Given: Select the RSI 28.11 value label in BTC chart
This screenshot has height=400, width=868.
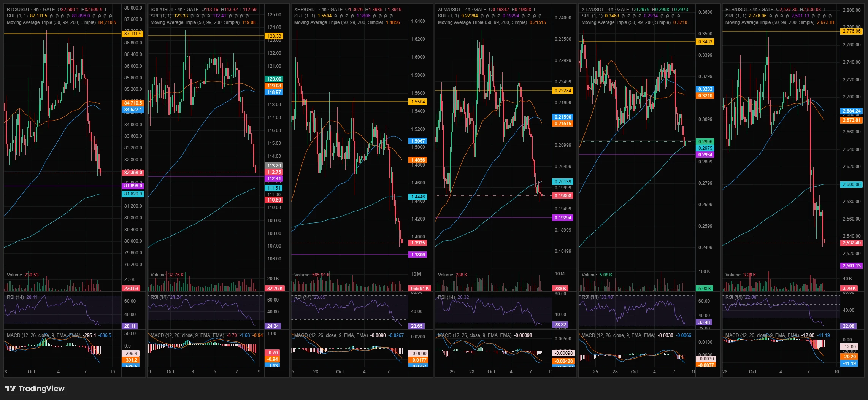Looking at the screenshot, I should (130, 326).
